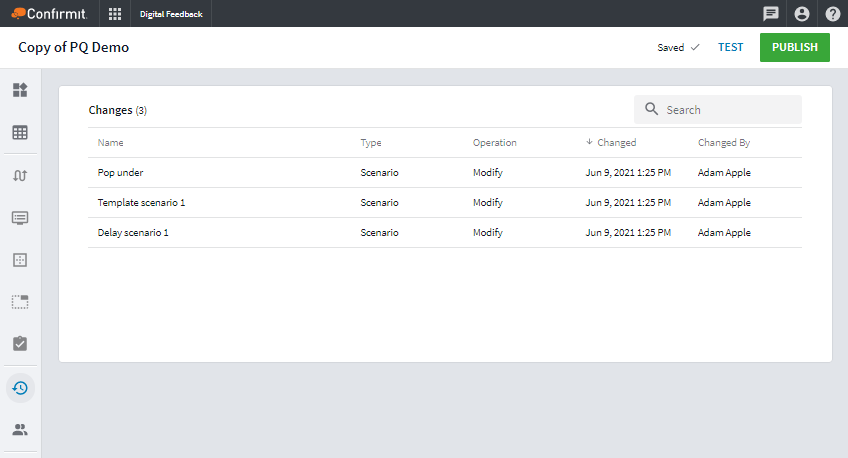This screenshot has height=458, width=848.
Task: Click the TEST link
Action: [x=731, y=47]
